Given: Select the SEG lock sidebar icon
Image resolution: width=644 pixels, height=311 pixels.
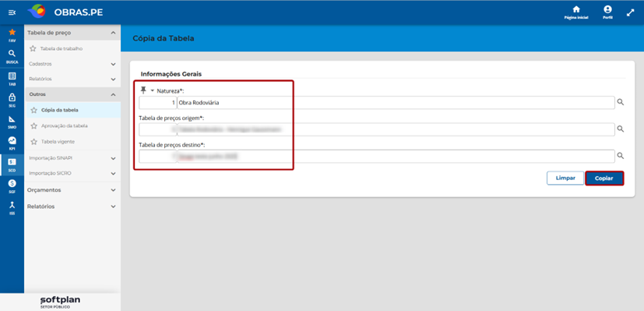Looking at the screenshot, I should (12, 100).
